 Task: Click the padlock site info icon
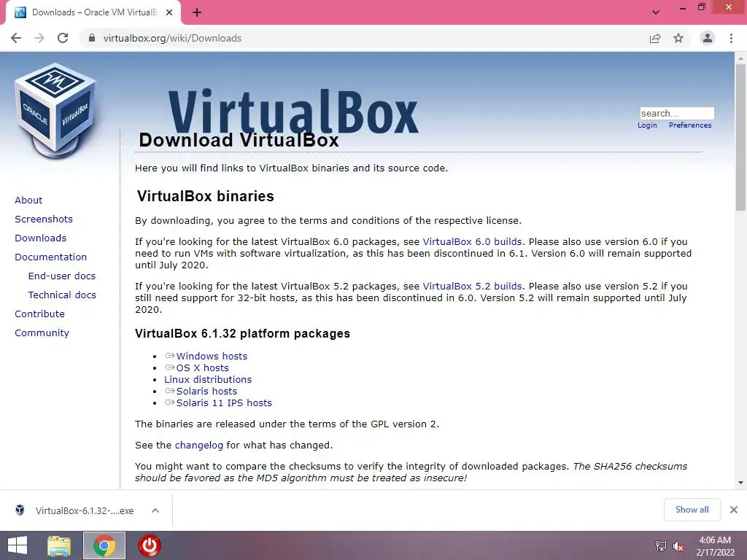92,38
